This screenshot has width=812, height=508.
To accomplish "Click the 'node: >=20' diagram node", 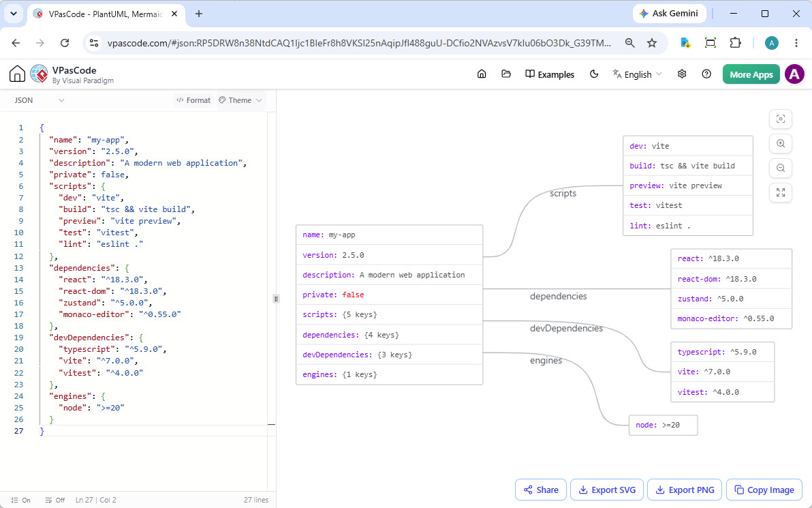I will coord(663,425).
